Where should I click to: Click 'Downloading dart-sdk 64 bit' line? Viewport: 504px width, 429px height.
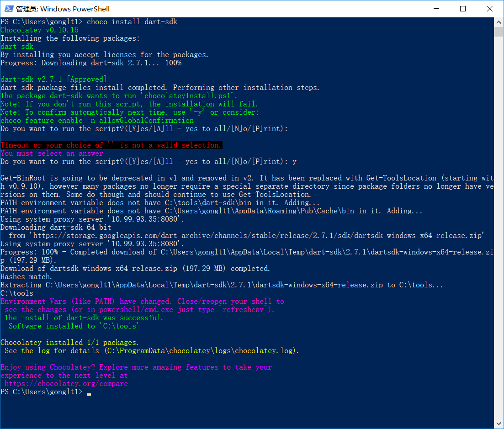click(x=56, y=228)
